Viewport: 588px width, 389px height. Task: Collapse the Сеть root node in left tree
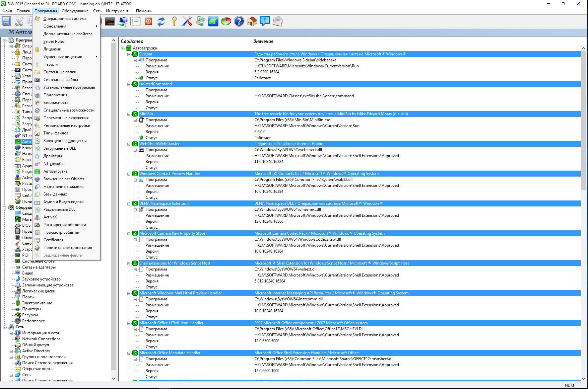[5, 327]
